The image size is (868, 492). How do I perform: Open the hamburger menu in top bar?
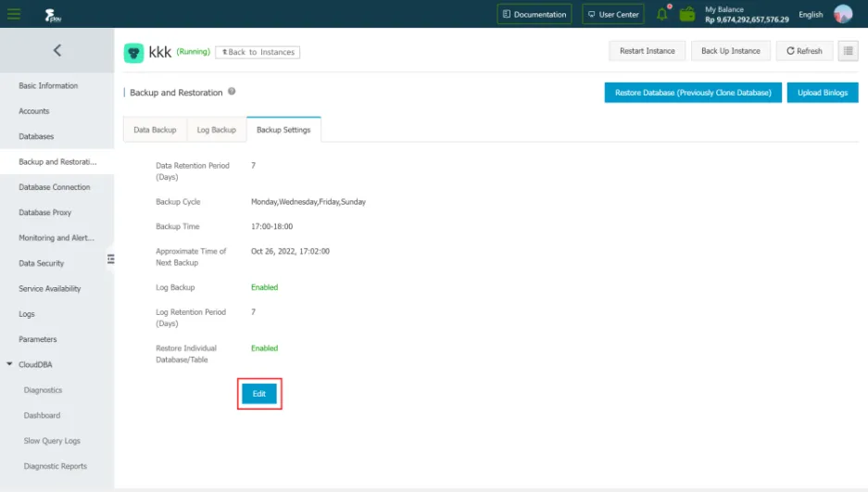click(14, 14)
